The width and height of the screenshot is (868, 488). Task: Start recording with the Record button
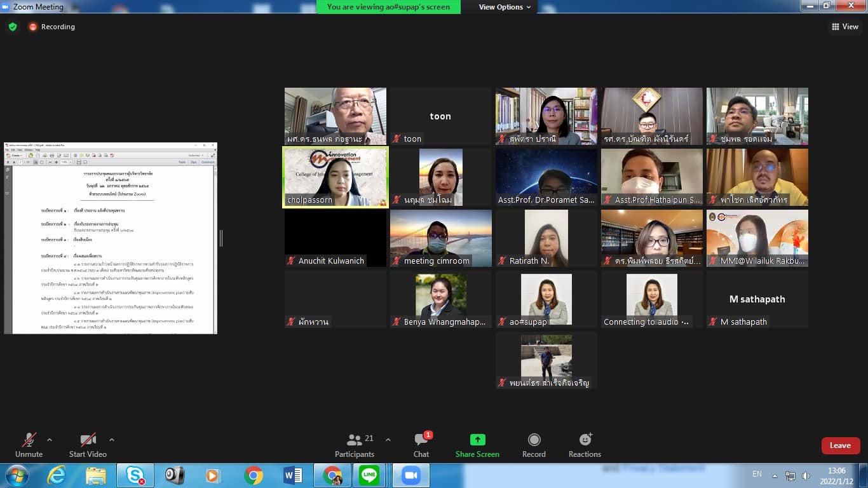coord(534,445)
